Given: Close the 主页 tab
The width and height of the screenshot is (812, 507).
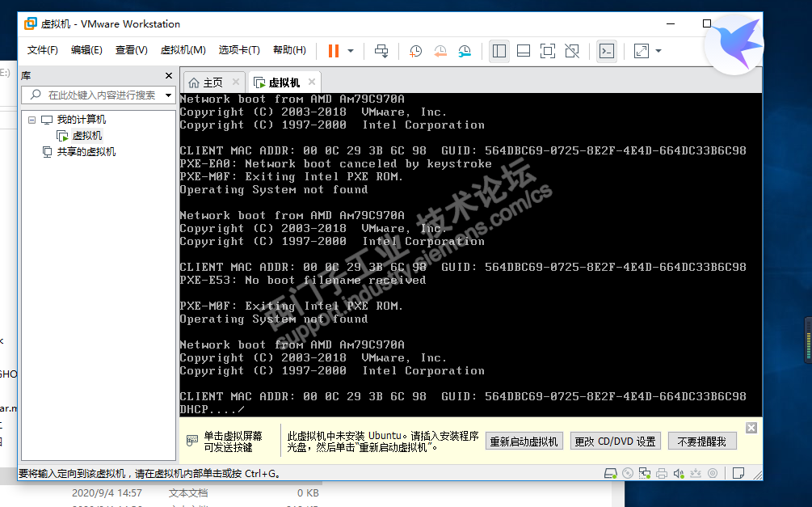Looking at the screenshot, I should click(x=236, y=82).
